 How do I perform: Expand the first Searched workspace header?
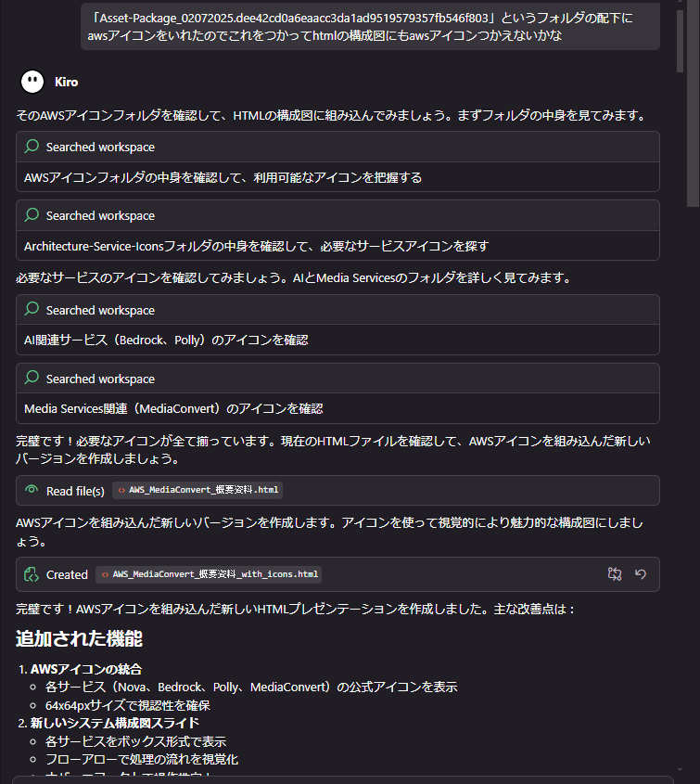[337, 147]
